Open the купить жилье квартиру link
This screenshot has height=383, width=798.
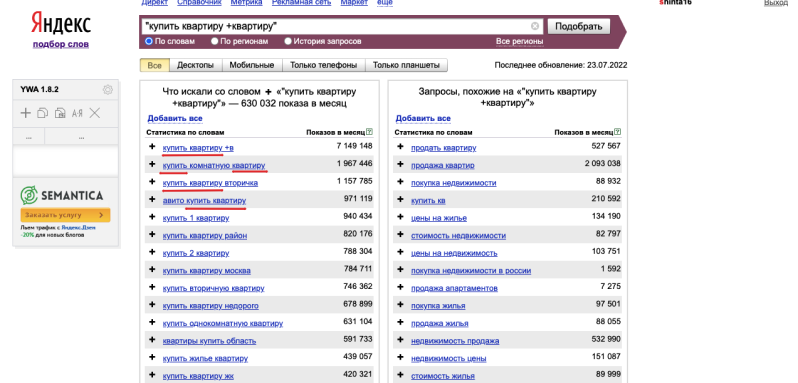click(x=205, y=359)
